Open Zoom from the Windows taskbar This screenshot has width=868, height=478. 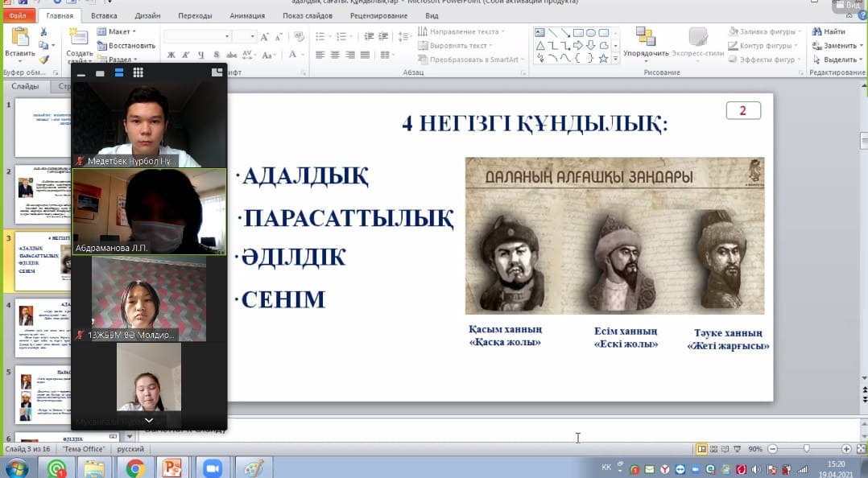click(213, 468)
